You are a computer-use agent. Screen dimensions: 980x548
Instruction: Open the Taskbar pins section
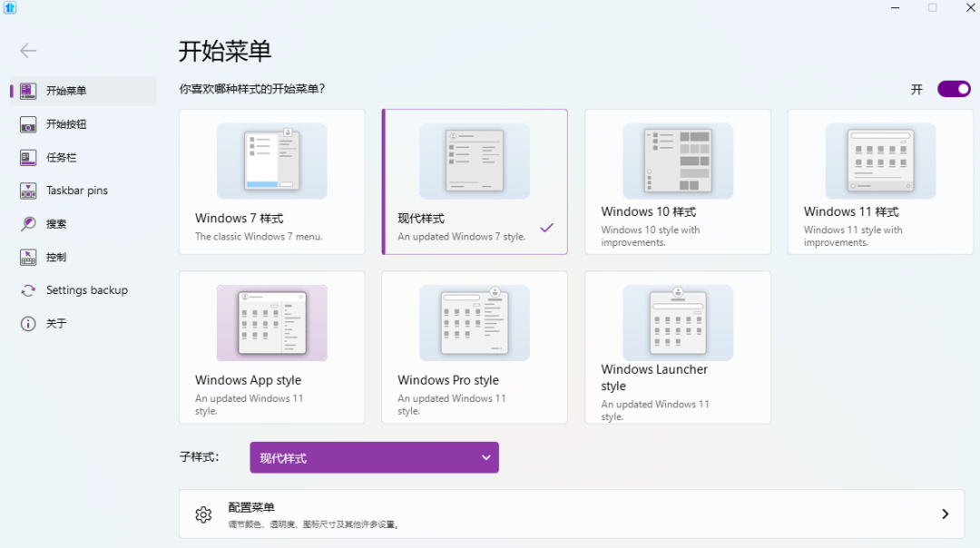tap(83, 191)
